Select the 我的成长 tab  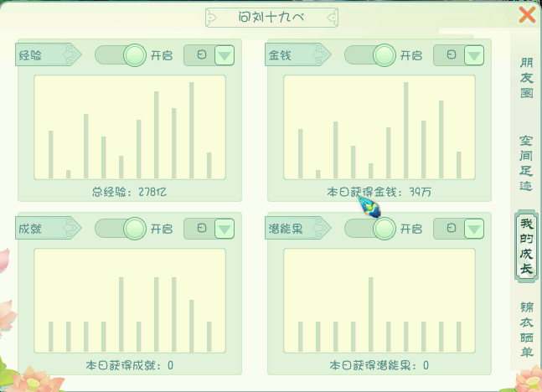click(x=526, y=245)
